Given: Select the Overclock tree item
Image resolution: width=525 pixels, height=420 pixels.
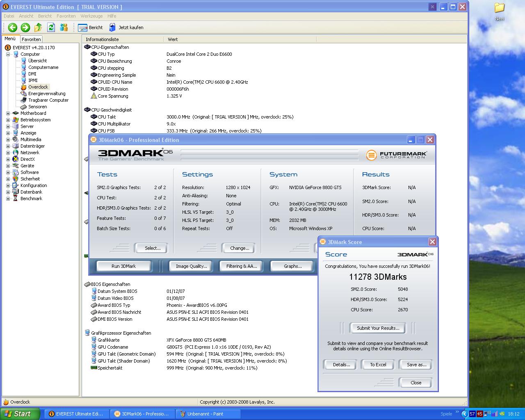Looking at the screenshot, I should pos(38,87).
